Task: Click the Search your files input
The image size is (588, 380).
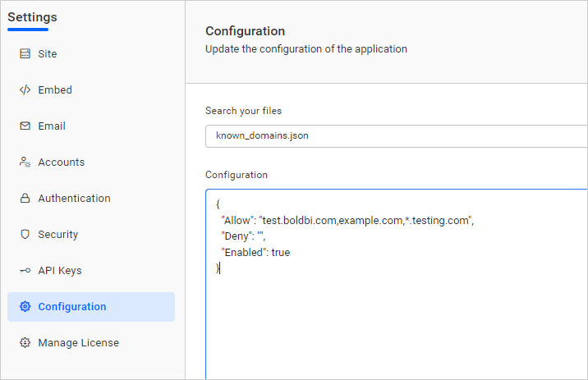Action: (x=397, y=136)
